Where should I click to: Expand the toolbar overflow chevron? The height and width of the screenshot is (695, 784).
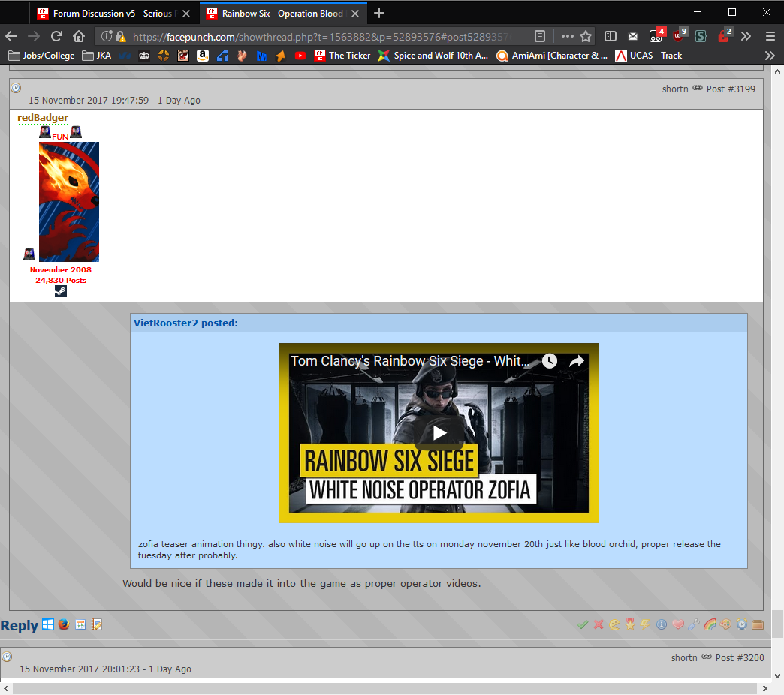(x=746, y=36)
